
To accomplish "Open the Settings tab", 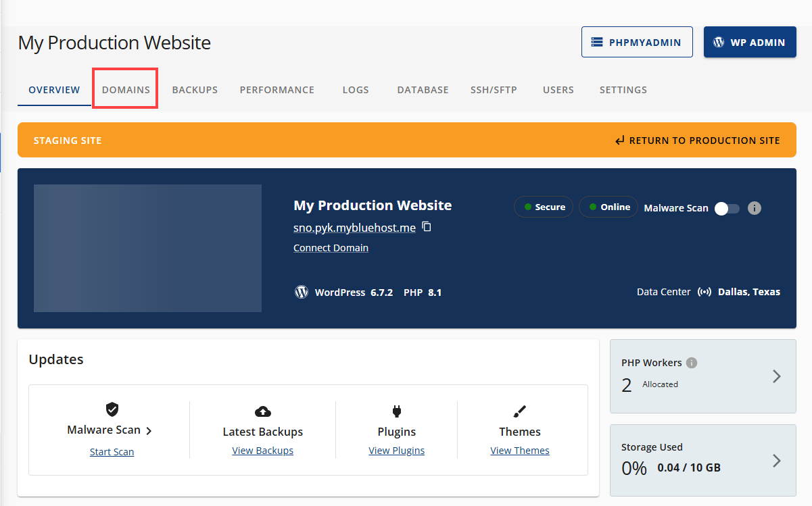I will coord(623,89).
